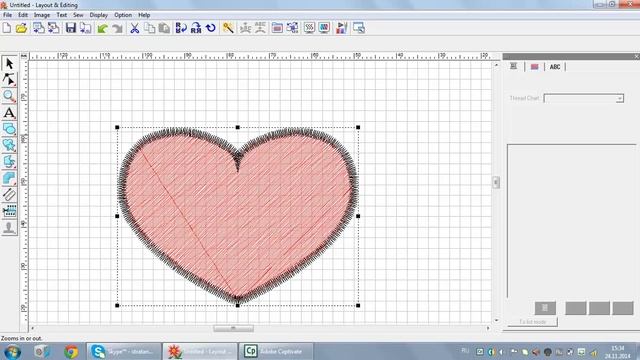
Task: Open the Text menu
Action: (x=62, y=15)
